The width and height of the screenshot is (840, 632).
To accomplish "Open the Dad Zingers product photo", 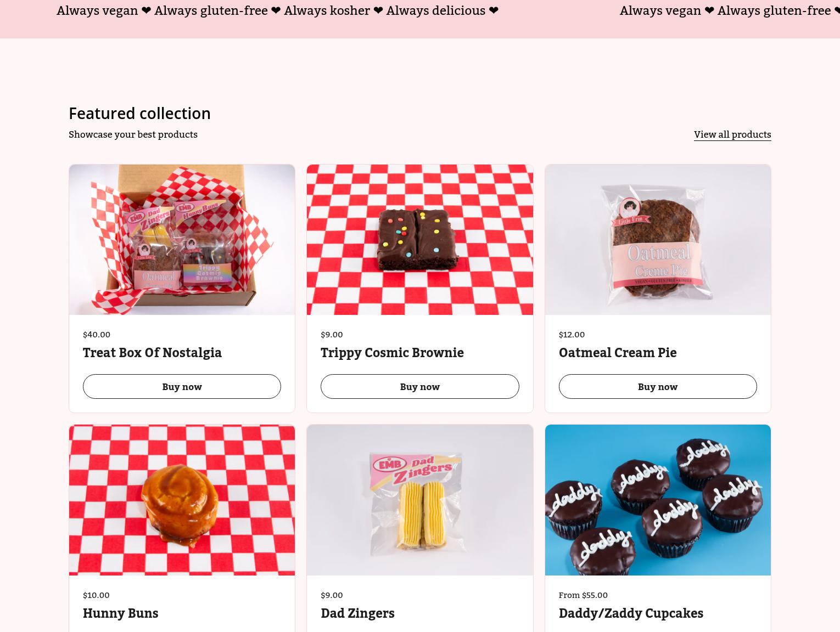I will 420,500.
